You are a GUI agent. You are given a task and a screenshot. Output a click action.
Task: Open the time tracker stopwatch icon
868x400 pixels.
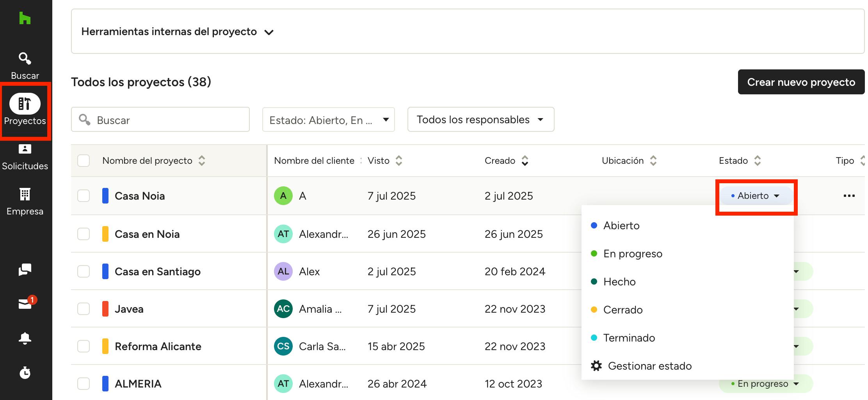click(25, 373)
